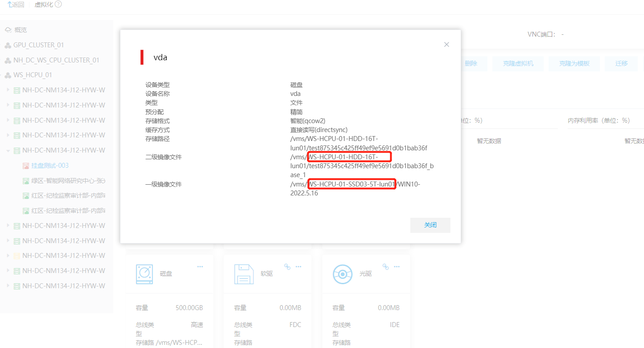Screen dimensions: 644x348
Task: Click the 智能(qcow2) storage format value
Action: pos(308,121)
